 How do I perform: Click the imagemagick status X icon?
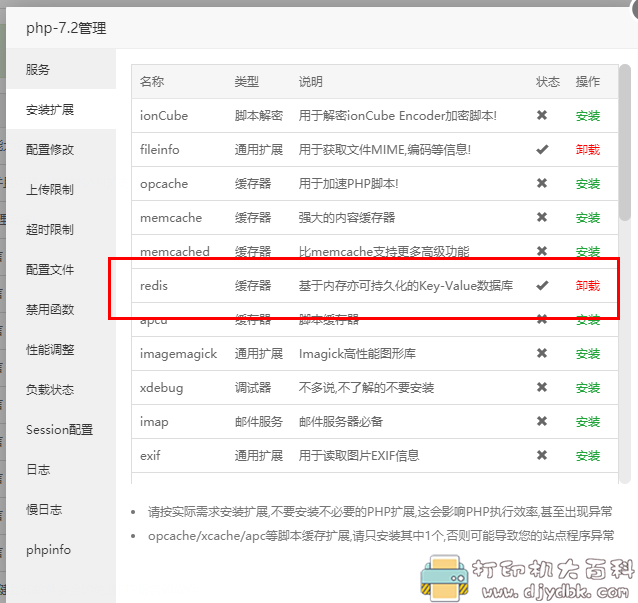[542, 353]
